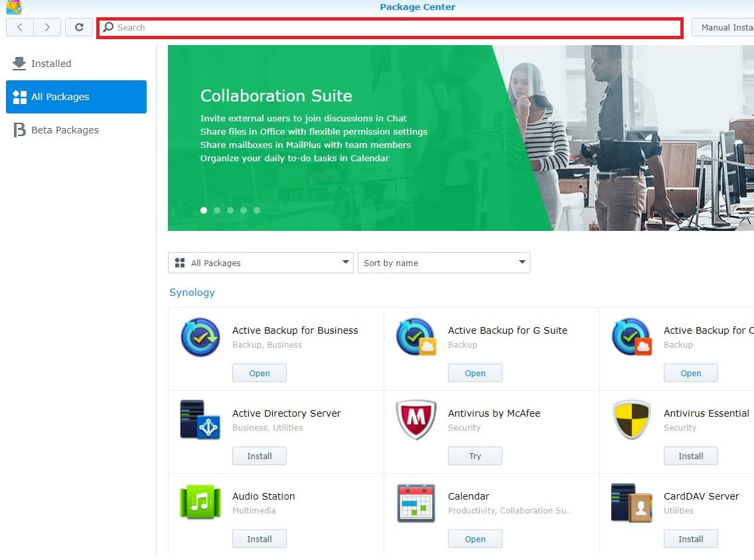Click the Search field
The image size is (754, 560).
[390, 28]
